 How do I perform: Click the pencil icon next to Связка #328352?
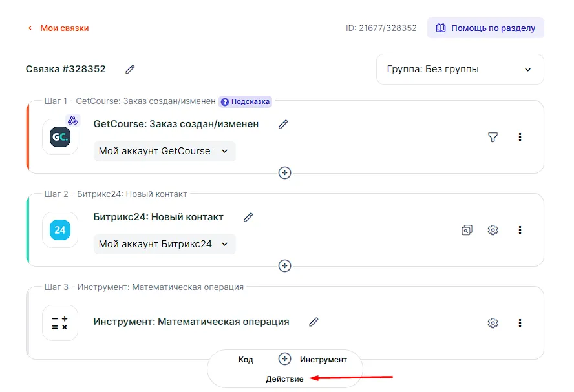(130, 69)
